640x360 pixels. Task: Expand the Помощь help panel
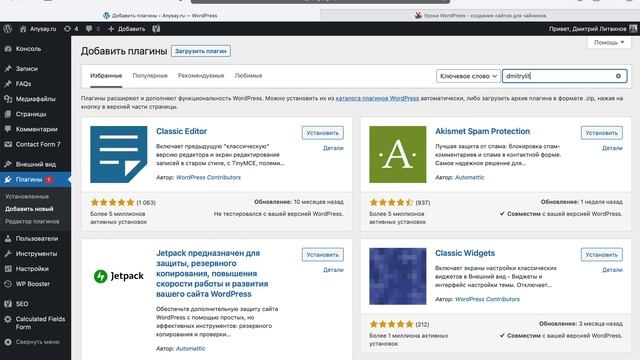pos(609,42)
